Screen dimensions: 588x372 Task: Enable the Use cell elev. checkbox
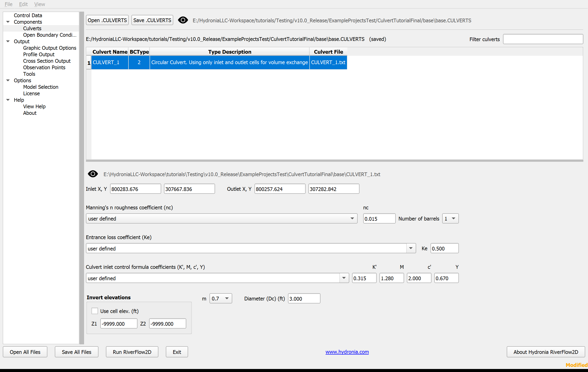click(x=95, y=311)
